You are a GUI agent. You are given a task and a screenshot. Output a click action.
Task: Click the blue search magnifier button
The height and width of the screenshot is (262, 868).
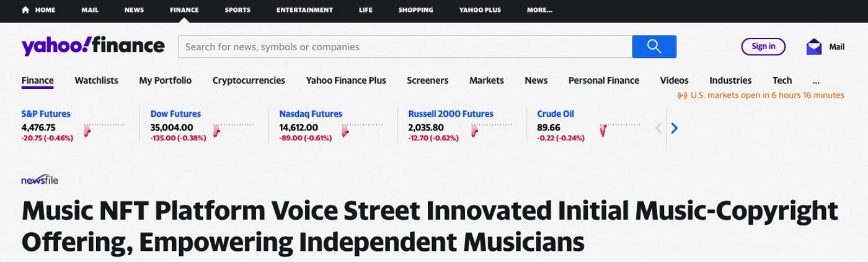pyautogui.click(x=654, y=47)
